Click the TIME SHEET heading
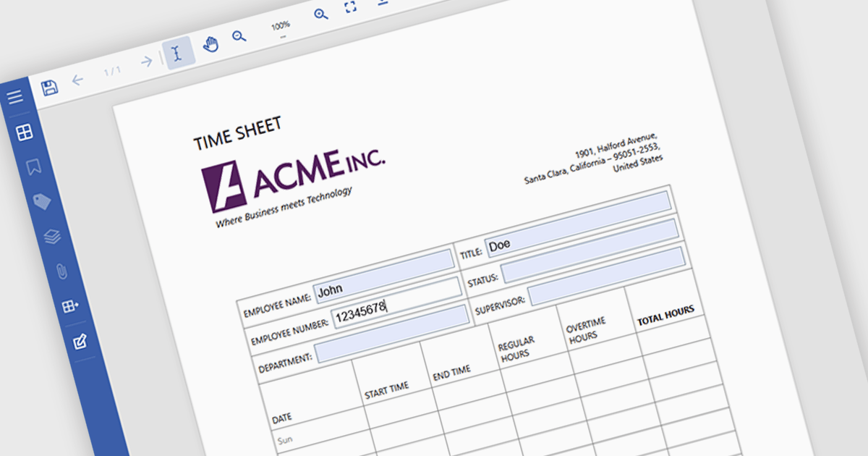This screenshot has height=456, width=868. [x=237, y=134]
